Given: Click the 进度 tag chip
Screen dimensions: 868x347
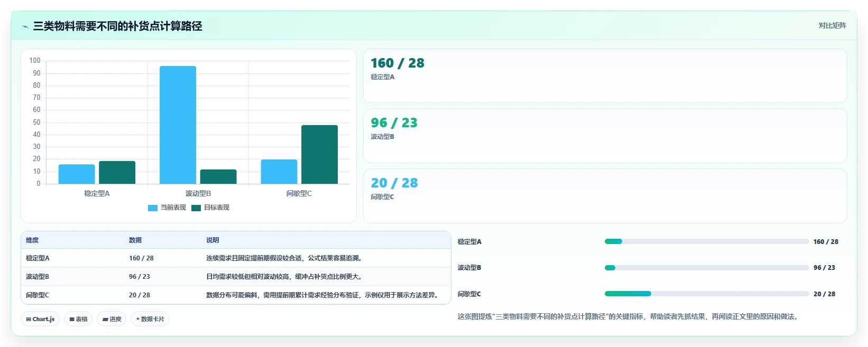Looking at the screenshot, I should (112, 319).
